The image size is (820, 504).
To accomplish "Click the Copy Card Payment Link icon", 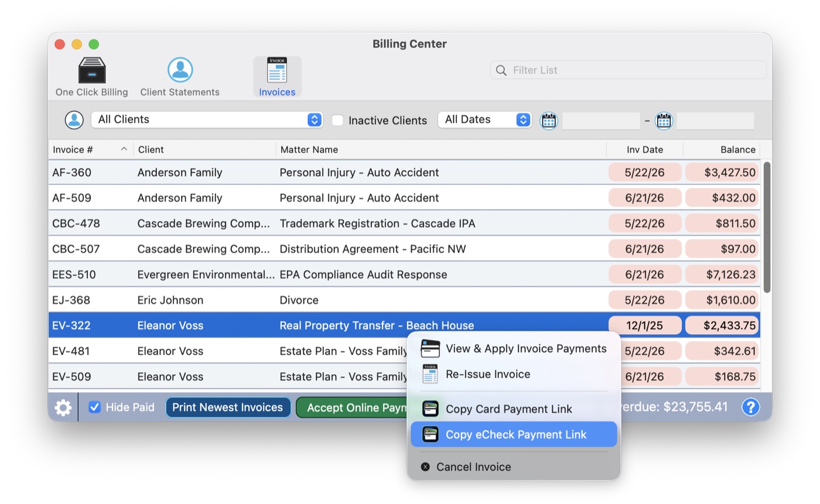I will [x=430, y=409].
